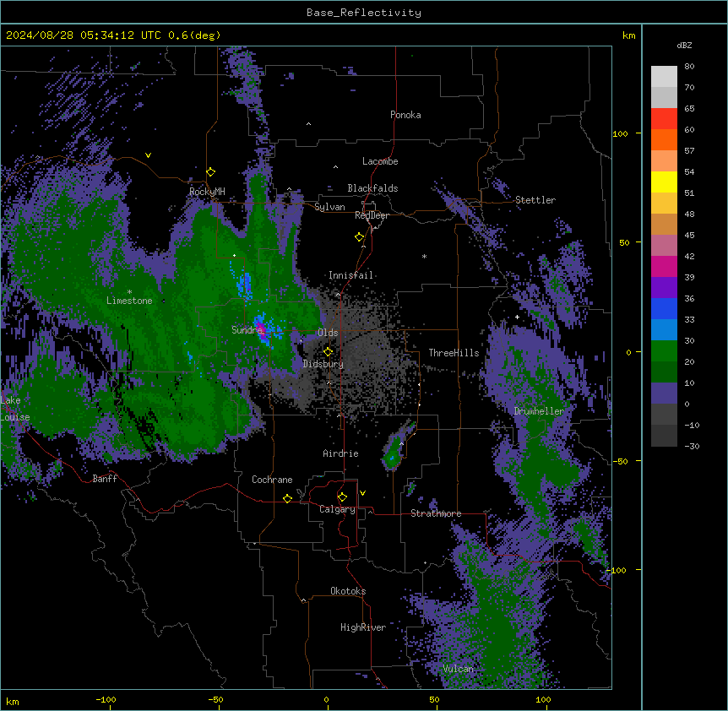
Task: Click the 80 value on the dBZ legend
Action: click(x=689, y=67)
